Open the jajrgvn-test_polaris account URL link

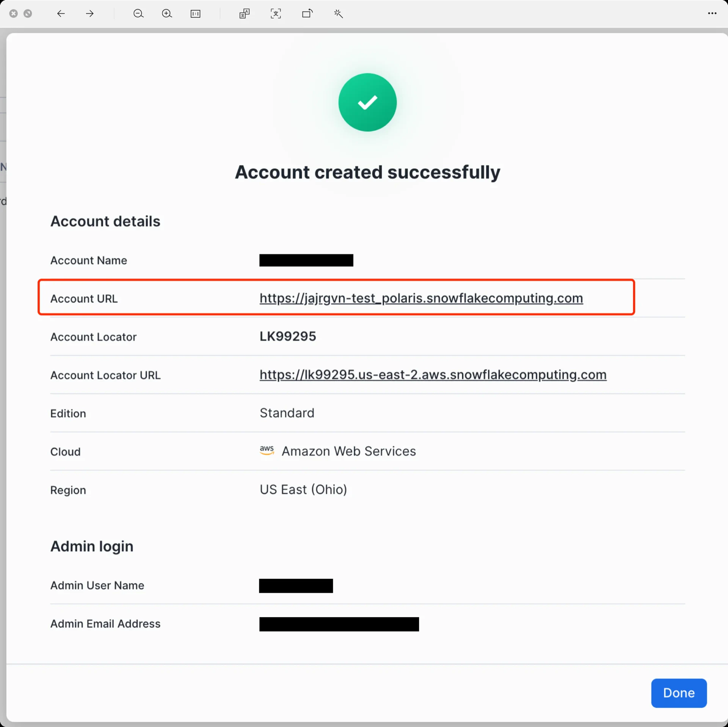point(421,298)
